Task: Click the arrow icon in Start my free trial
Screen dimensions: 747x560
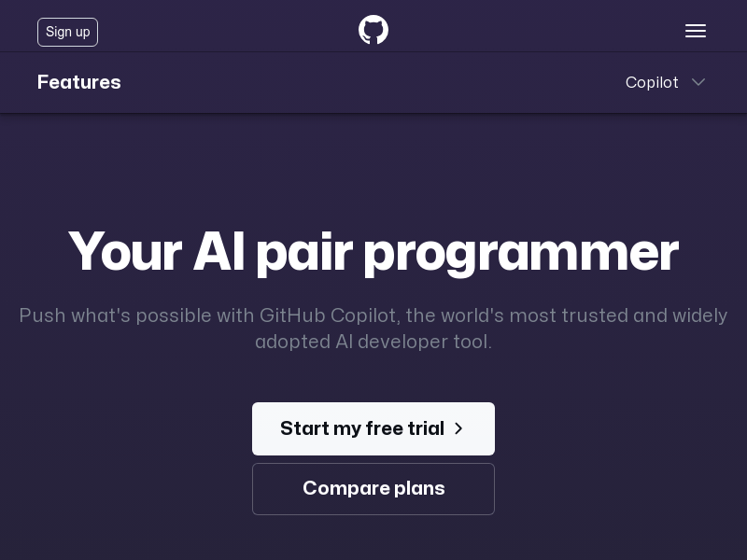Action: tap(458, 428)
